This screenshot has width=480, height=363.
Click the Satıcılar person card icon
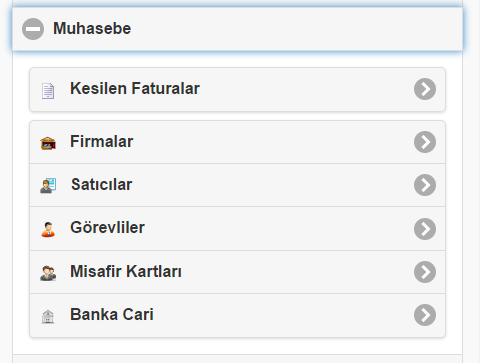[48, 186]
